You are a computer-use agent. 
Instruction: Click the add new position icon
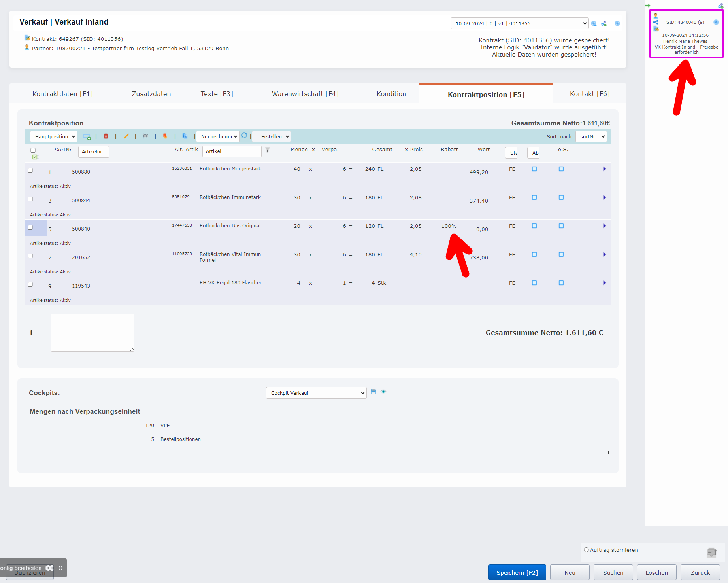(x=87, y=137)
